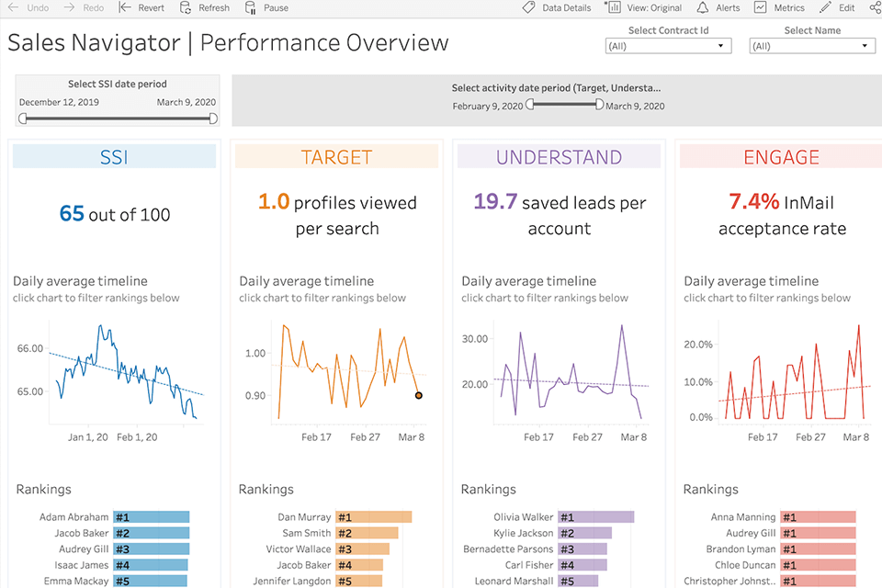This screenshot has width=882, height=588.
Task: Select Isaac James #4 ranking bar
Action: click(x=151, y=565)
